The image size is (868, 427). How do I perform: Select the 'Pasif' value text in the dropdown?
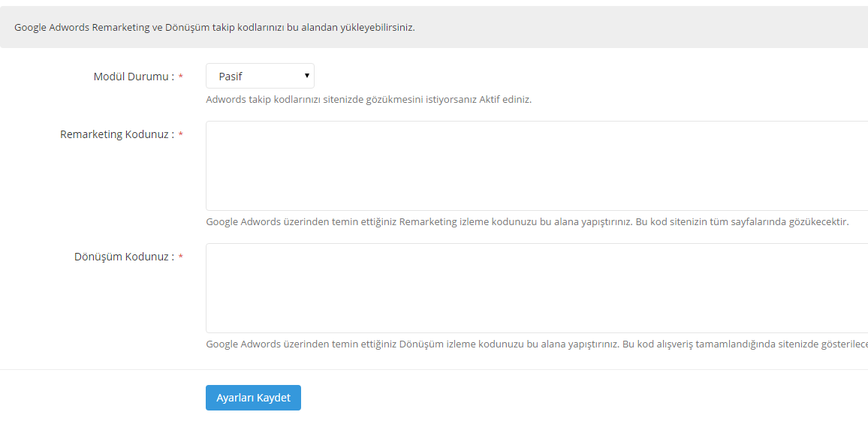[231, 77]
